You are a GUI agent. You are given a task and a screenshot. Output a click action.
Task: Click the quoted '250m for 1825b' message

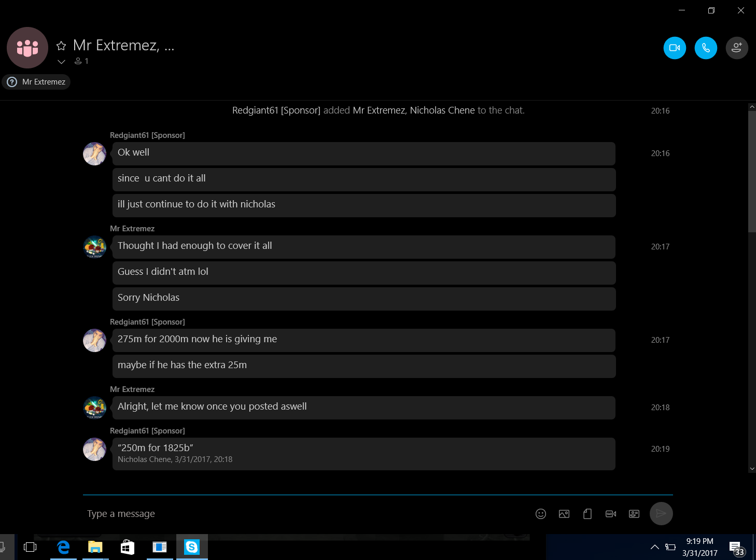pyautogui.click(x=364, y=454)
